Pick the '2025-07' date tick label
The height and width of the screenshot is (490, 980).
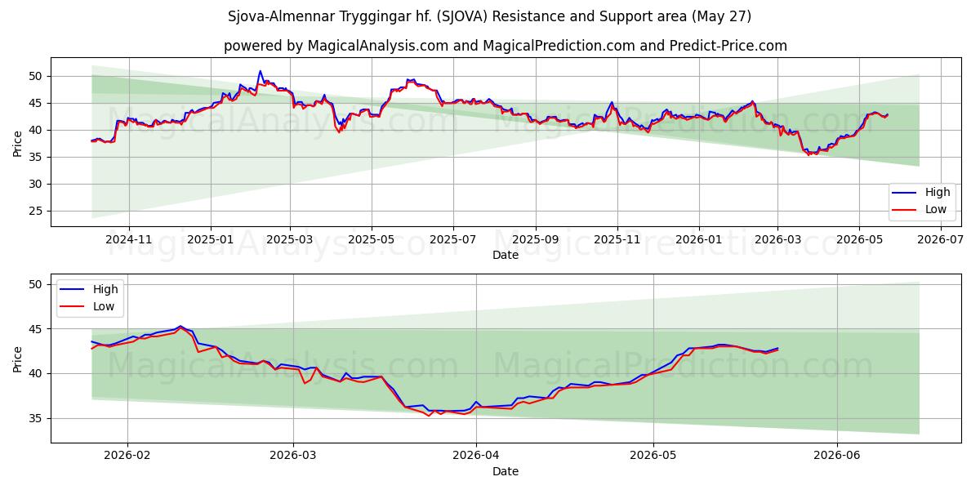452,241
